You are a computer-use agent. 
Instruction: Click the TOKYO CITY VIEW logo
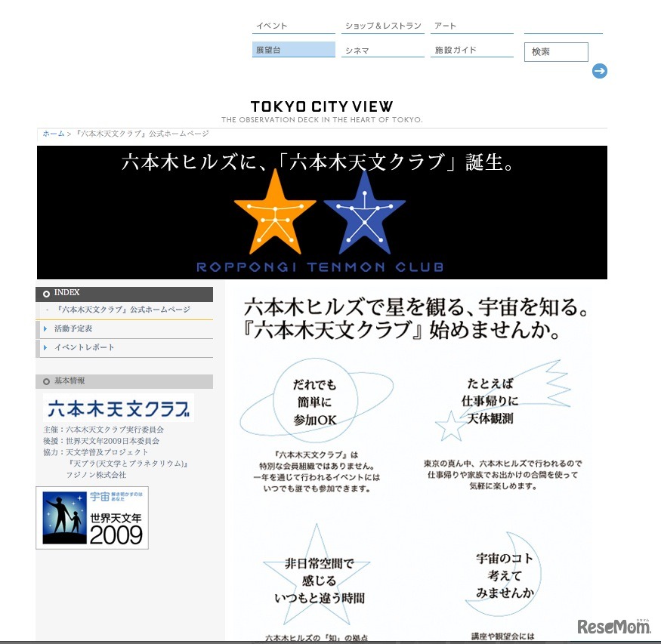[x=322, y=106]
